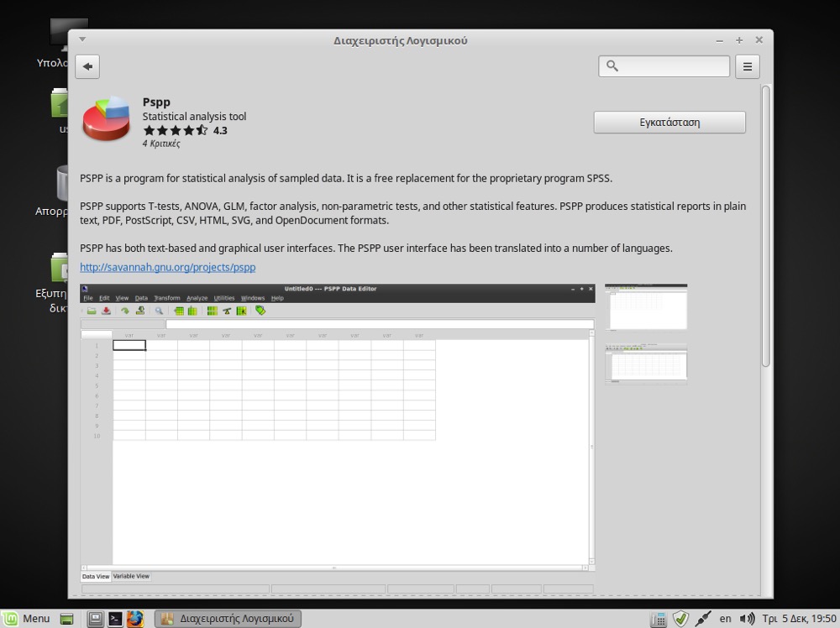This screenshot has width=840, height=628.
Task: Close the Software Manager window
Action: [x=759, y=39]
